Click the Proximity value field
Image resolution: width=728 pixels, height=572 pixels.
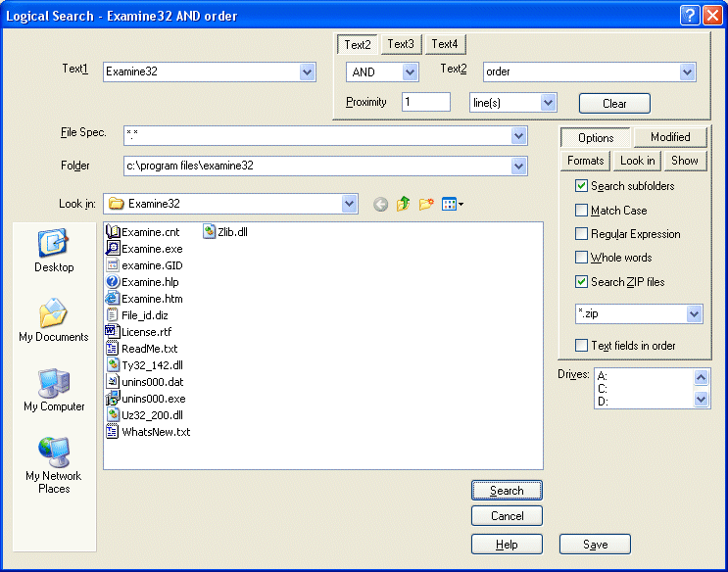click(x=426, y=102)
